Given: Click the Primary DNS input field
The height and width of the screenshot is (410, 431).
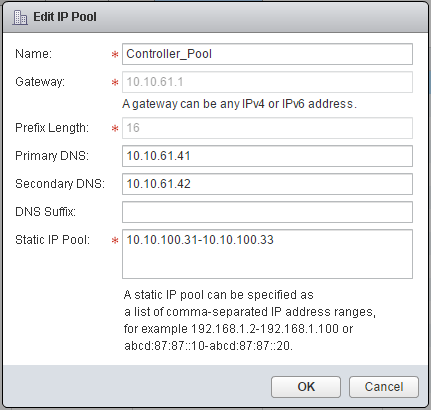Looking at the screenshot, I should 267,156.
